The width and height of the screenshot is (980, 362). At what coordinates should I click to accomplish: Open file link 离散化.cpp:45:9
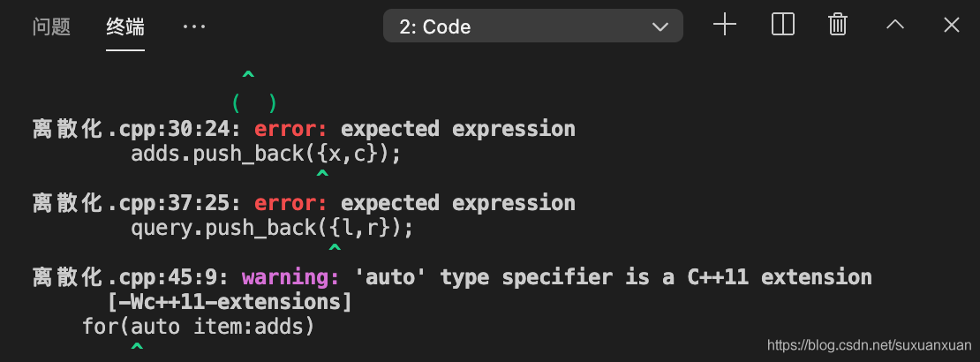tap(130, 277)
